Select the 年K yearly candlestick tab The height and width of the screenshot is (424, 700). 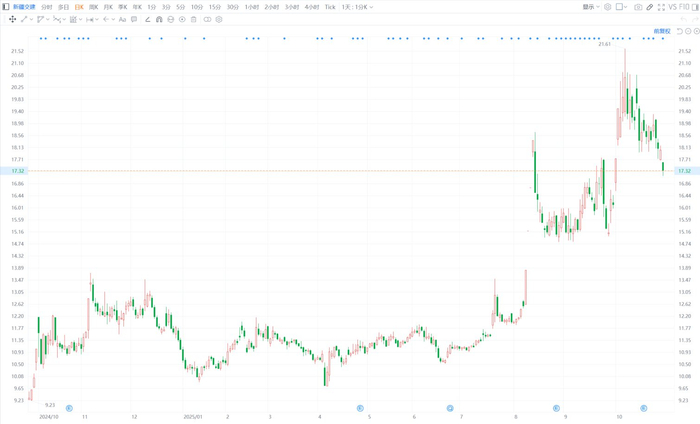137,7
